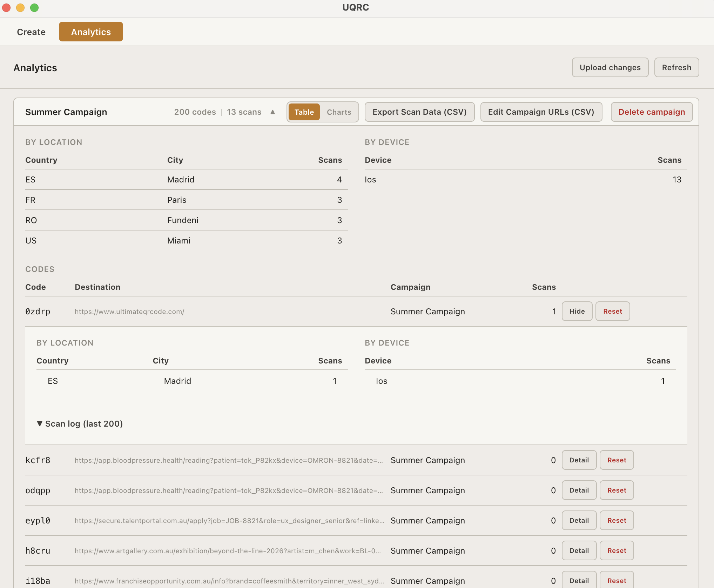714x588 pixels.
Task: Collapse the Scan log (last 200)
Action: click(x=80, y=424)
